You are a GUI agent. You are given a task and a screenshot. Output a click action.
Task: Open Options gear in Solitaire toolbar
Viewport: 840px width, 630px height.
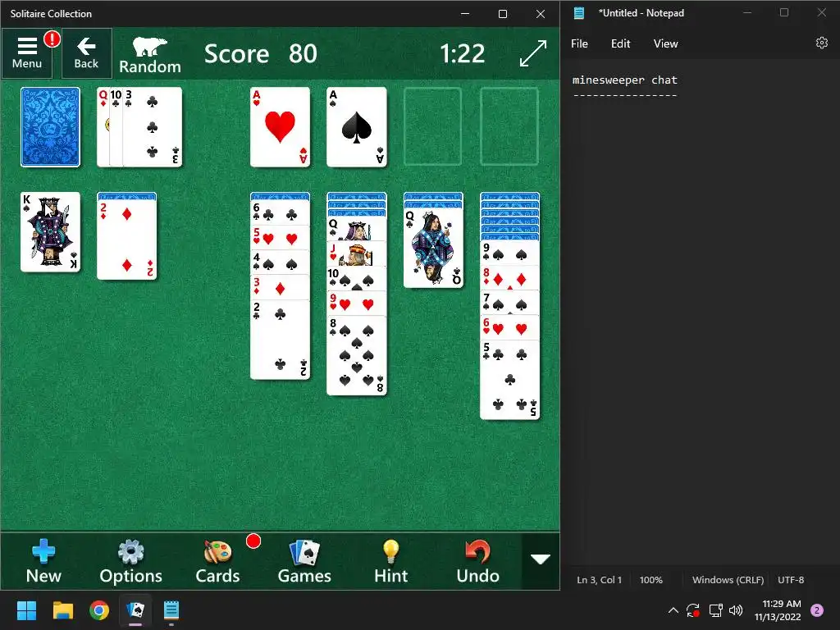(x=130, y=561)
